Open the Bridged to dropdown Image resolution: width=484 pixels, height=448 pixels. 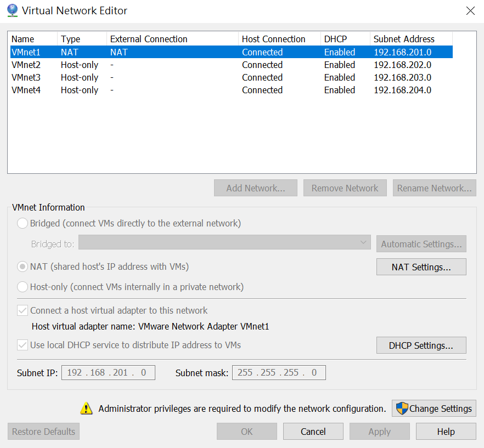point(224,242)
